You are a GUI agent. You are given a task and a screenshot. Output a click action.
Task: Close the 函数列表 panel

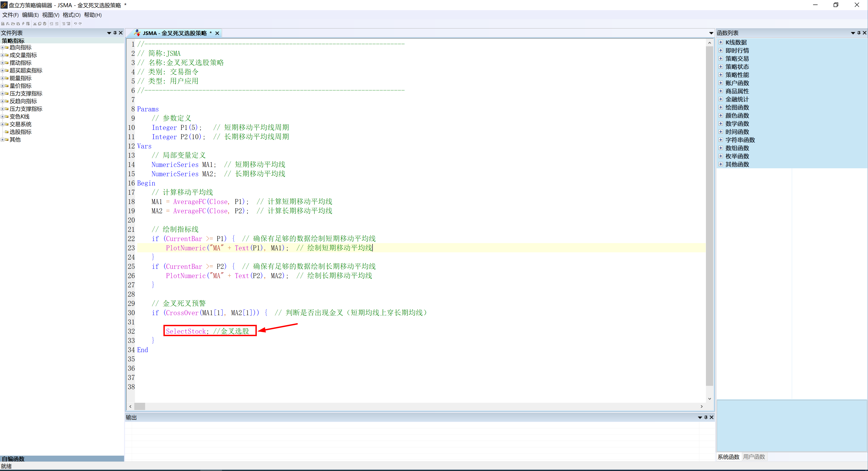(864, 33)
